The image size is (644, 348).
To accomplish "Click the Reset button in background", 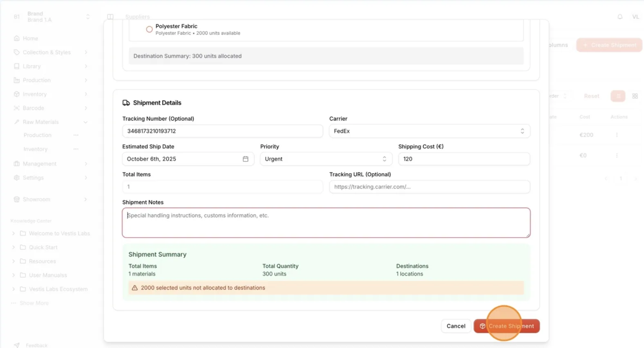I will pos(591,96).
